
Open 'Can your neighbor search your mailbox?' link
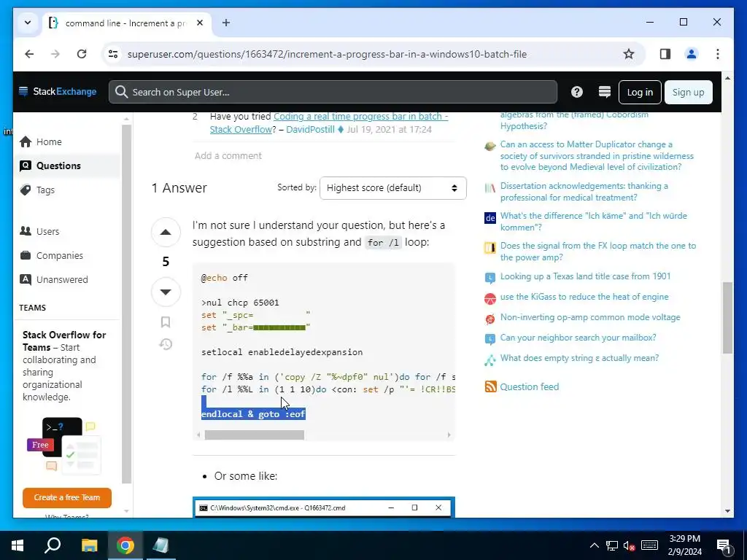point(578,338)
